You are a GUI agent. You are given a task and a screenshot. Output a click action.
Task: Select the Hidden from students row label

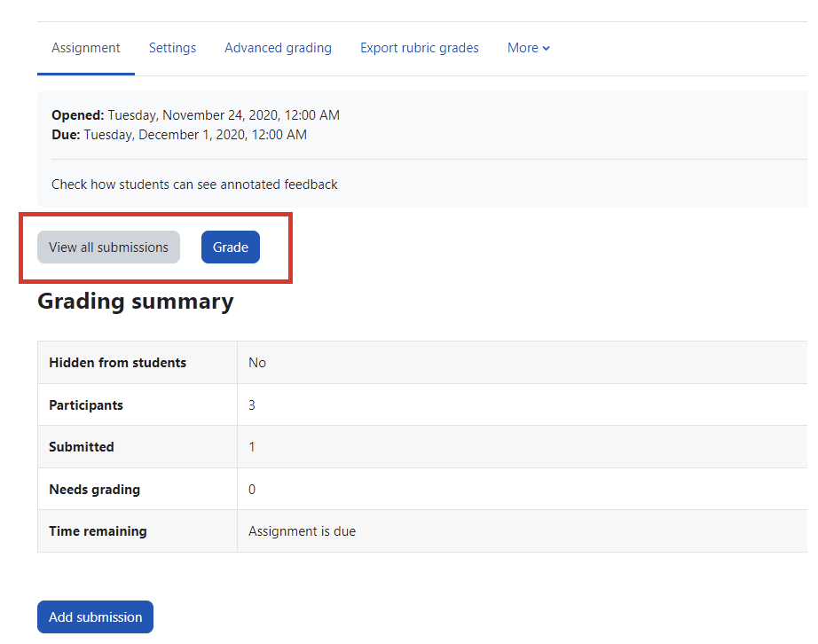(x=117, y=363)
